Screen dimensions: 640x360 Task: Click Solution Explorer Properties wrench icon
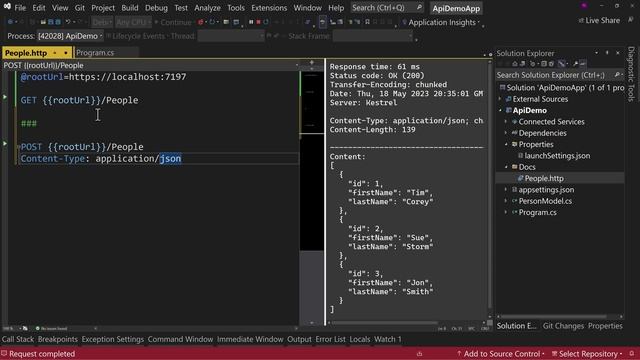(576, 64)
